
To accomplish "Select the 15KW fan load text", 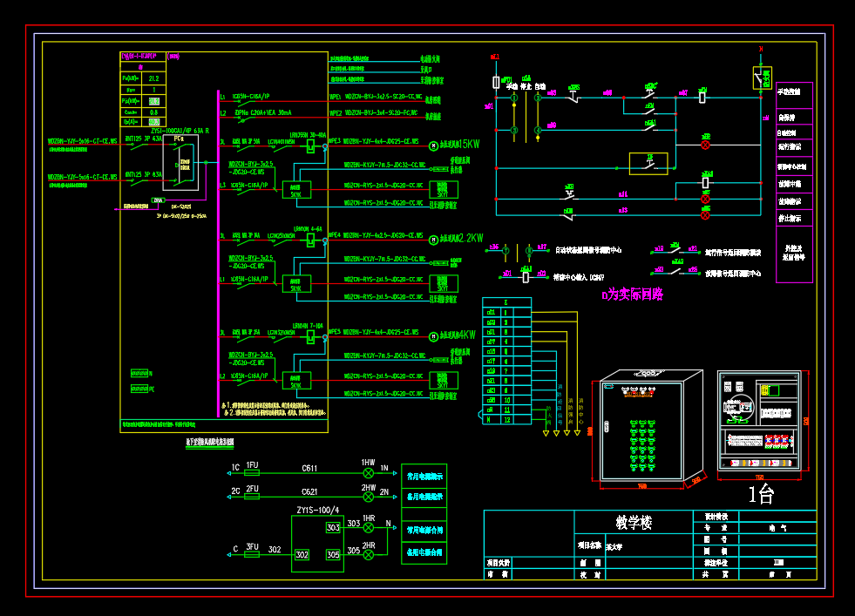I will coord(459,145).
